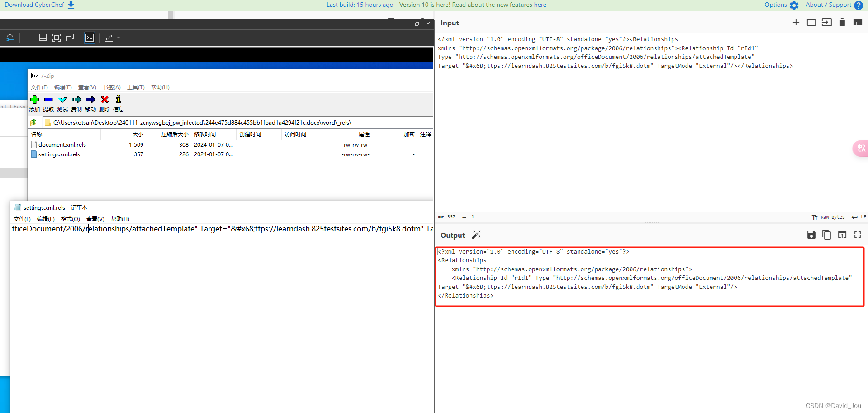
Task: Open Notepad 文件(F) menu
Action: click(22, 219)
